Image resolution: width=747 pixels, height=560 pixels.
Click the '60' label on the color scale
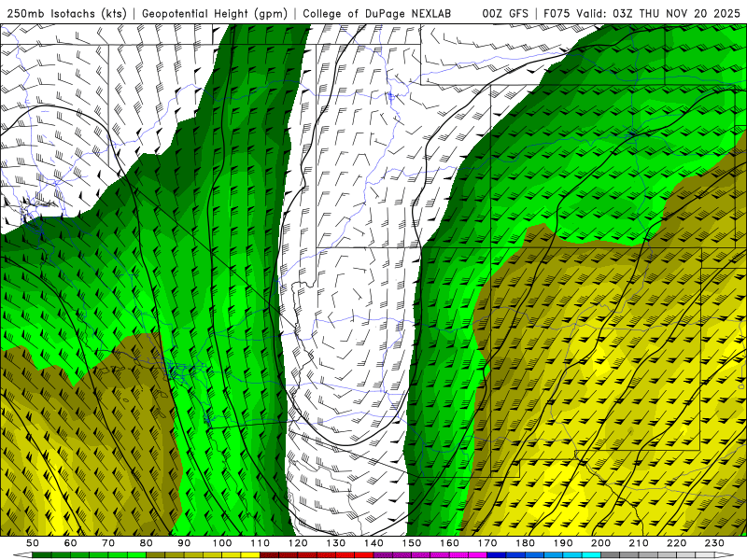pyautogui.click(x=70, y=543)
